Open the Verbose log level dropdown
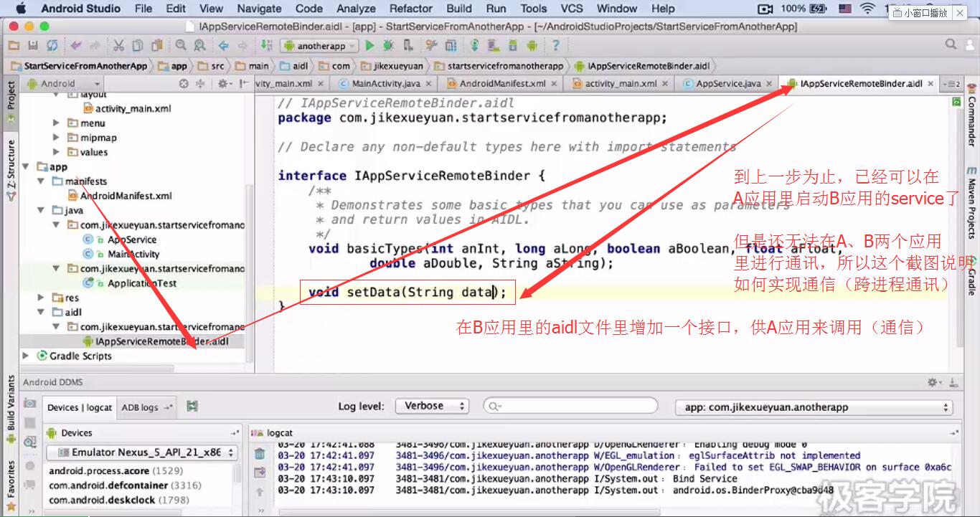Image resolution: width=980 pixels, height=517 pixels. pos(432,406)
